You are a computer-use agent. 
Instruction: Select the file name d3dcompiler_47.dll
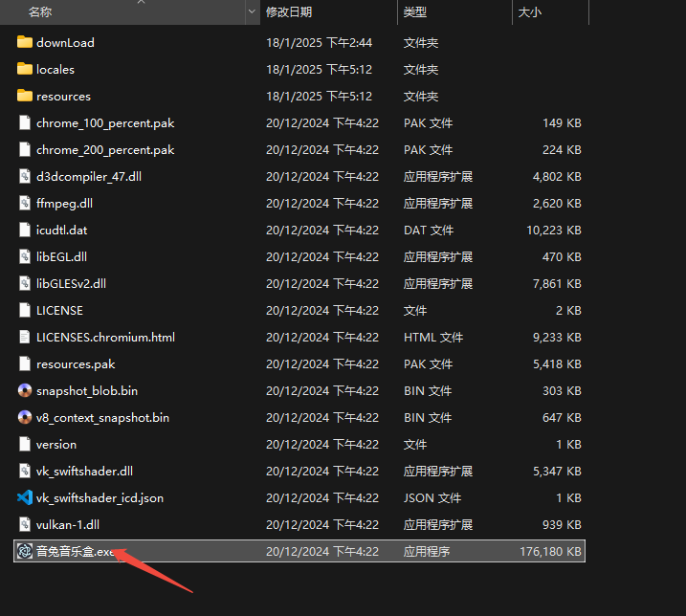point(89,176)
